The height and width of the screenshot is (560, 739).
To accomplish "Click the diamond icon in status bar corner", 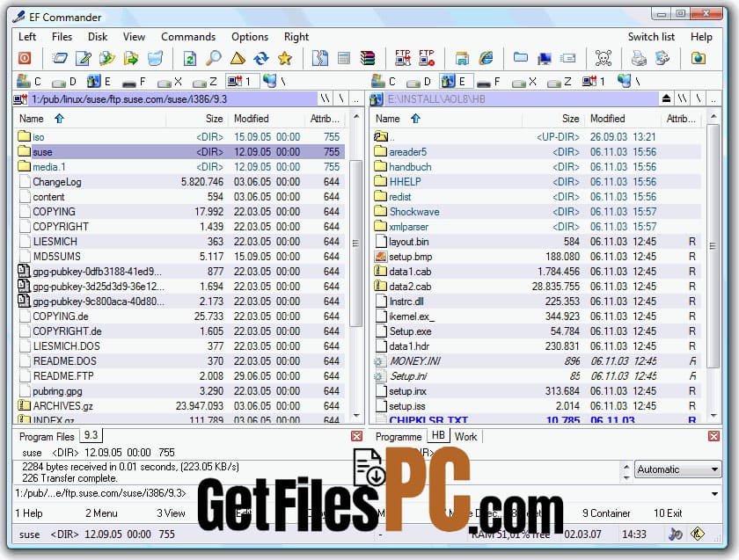I will 698,535.
